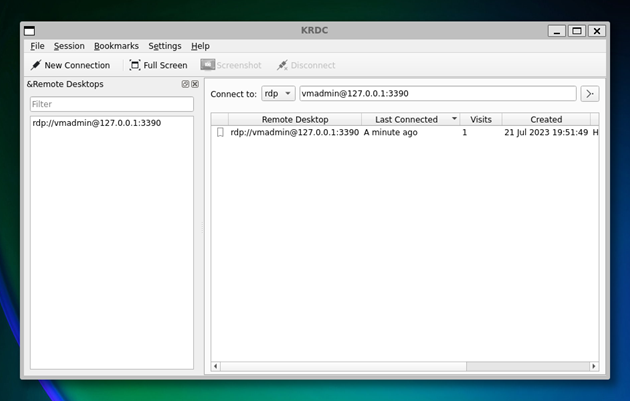Open the Help menu
The image size is (630, 401).
point(200,46)
